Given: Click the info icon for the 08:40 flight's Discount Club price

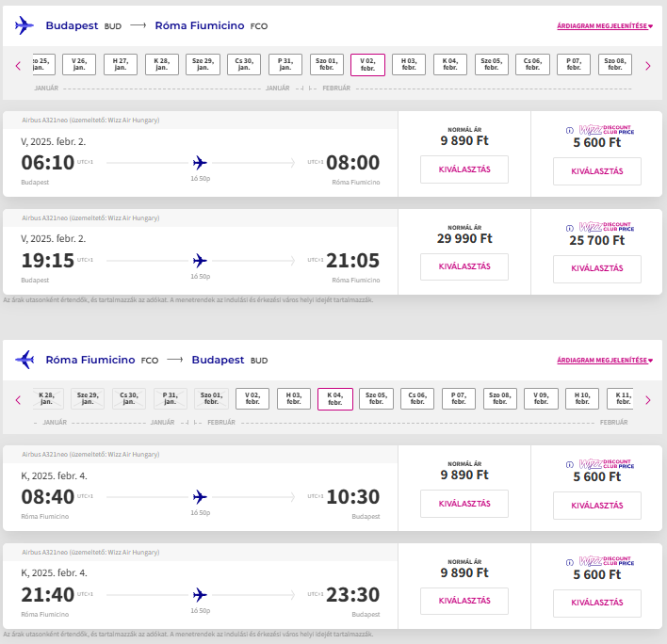Looking at the screenshot, I should (569, 464).
